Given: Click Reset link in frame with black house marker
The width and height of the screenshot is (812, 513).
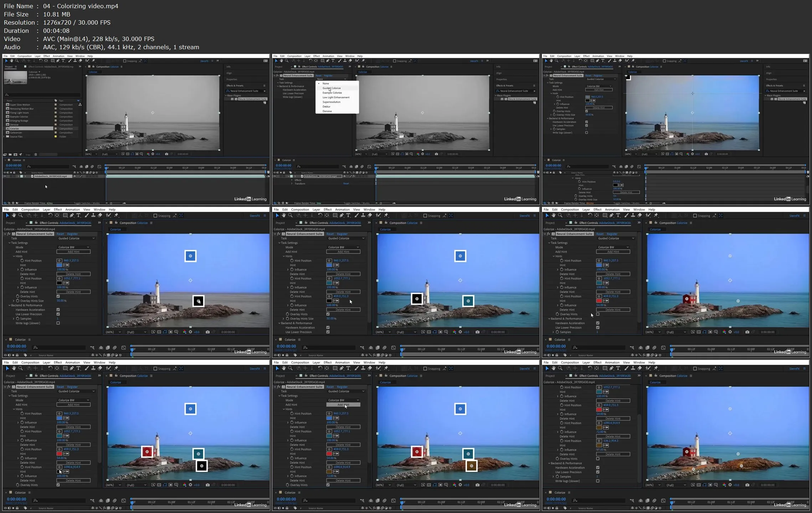Looking at the screenshot, I should point(330,234).
